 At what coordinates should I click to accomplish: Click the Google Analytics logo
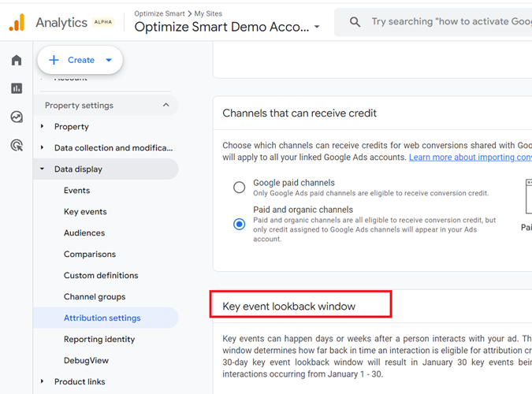pyautogui.click(x=17, y=22)
